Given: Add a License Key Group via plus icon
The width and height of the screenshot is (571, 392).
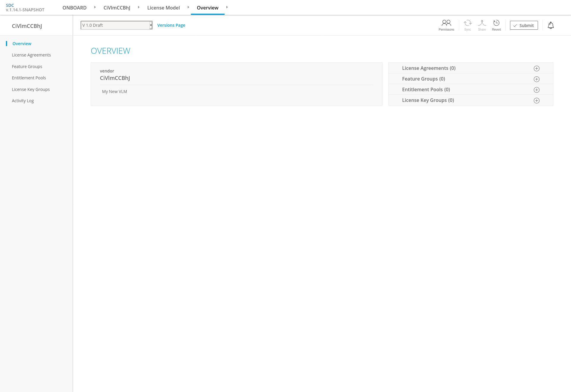Looking at the screenshot, I should coord(537,101).
